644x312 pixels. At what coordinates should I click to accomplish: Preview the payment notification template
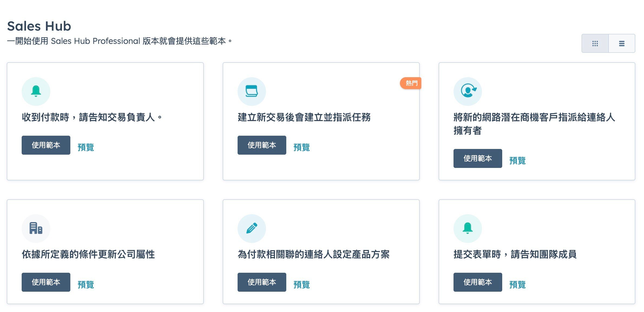click(x=86, y=147)
